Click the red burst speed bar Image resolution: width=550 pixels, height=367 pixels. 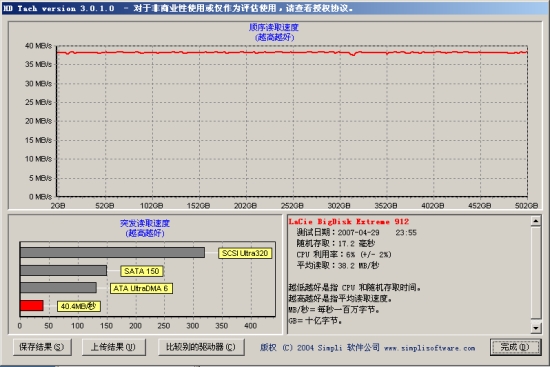click(32, 306)
